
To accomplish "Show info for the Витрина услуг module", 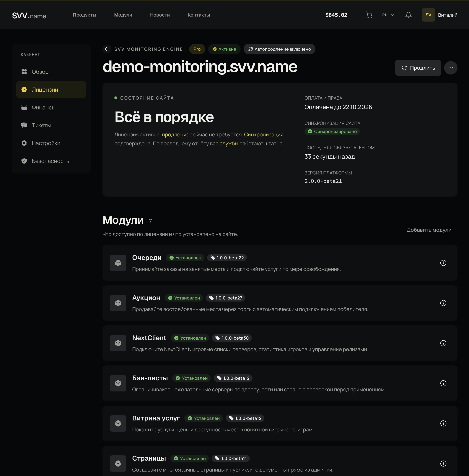I will [x=443, y=424].
